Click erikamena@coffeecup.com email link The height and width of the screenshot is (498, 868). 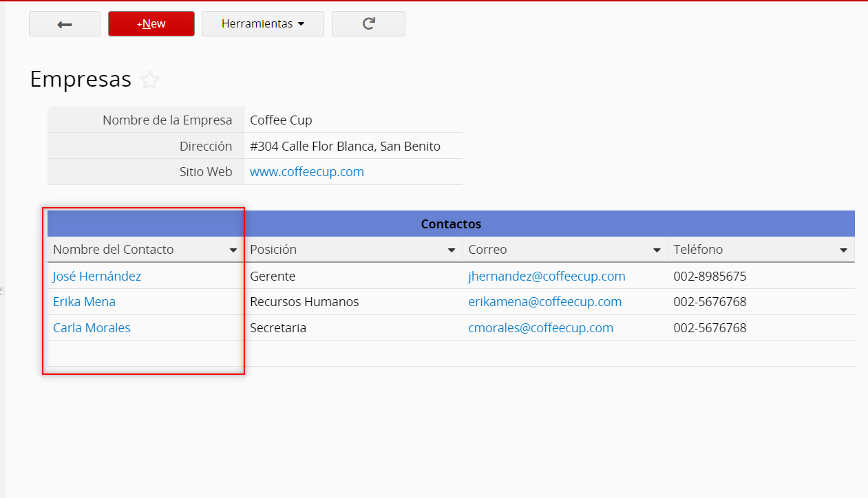tap(544, 302)
